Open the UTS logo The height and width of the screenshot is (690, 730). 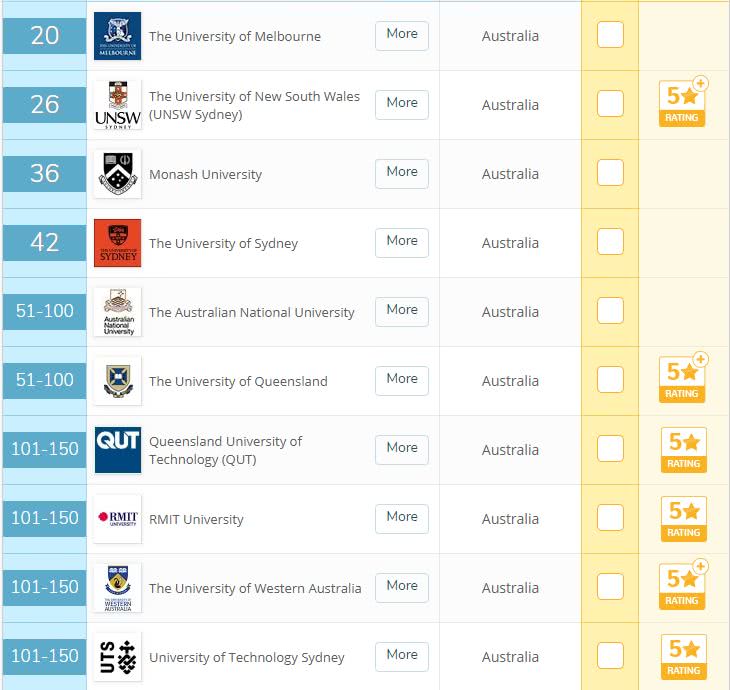point(117,657)
